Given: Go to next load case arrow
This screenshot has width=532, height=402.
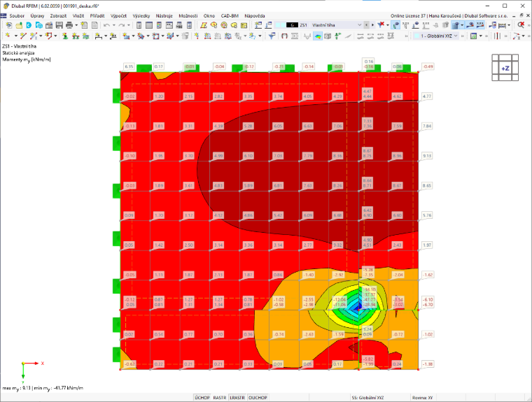Looking at the screenshot, I should (372, 25).
